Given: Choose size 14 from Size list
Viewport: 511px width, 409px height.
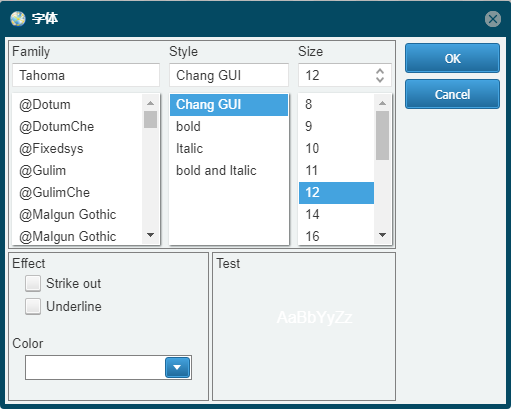Looking at the screenshot, I should (336, 214).
